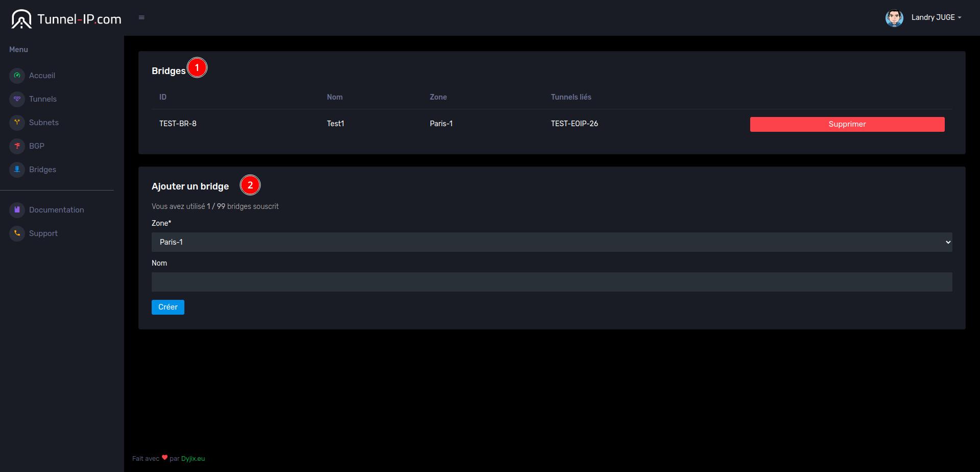Click the Accueil dashboard icon
The height and width of the screenshot is (472, 980).
17,76
